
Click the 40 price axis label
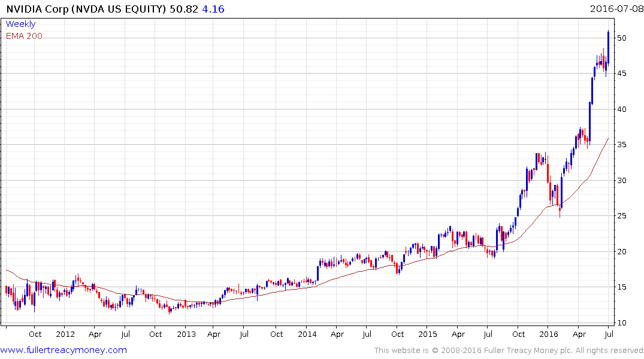tap(621, 109)
